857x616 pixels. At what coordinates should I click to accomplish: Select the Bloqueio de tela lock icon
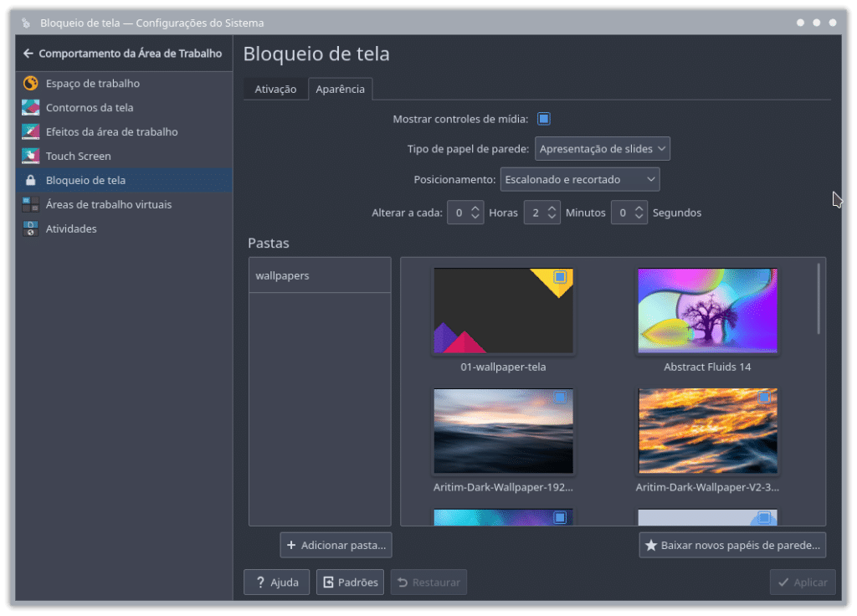click(30, 181)
